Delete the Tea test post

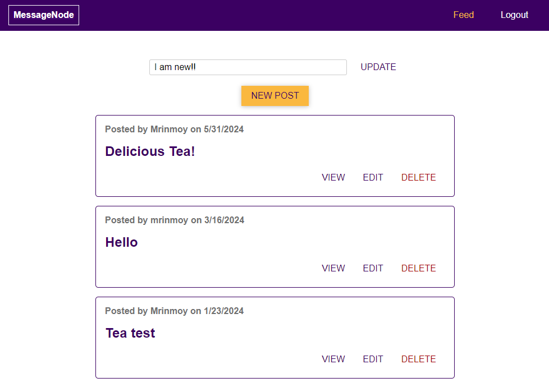[418, 359]
